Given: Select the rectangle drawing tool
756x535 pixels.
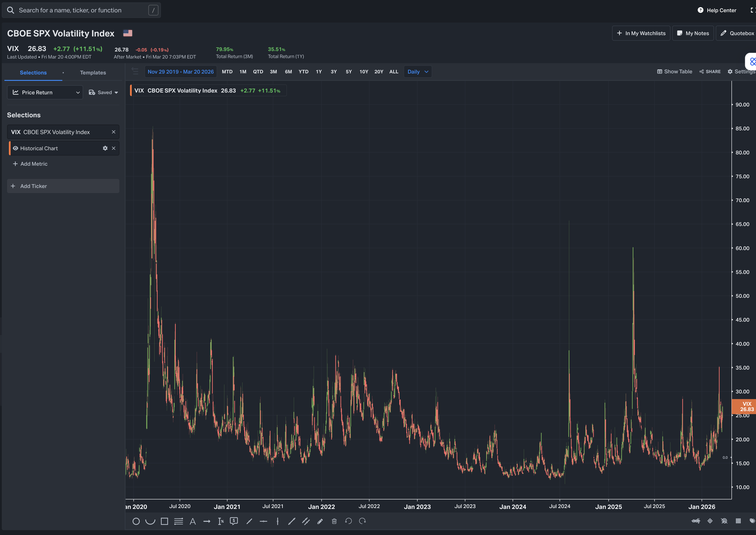Looking at the screenshot, I should [x=164, y=521].
